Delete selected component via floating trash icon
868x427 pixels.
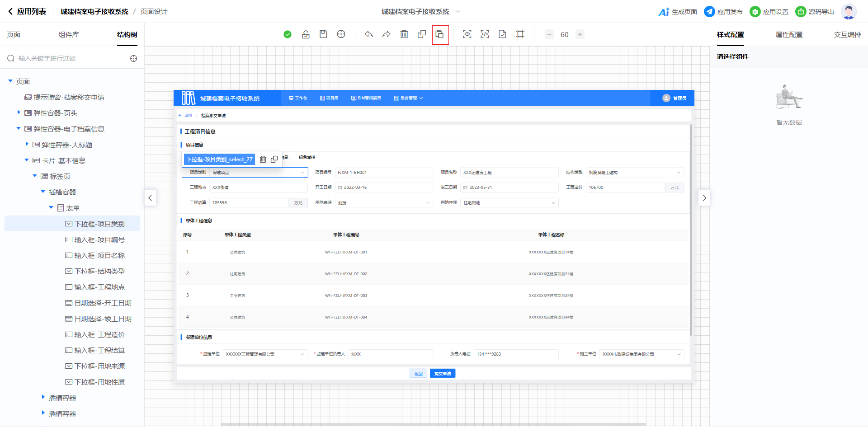coord(263,159)
